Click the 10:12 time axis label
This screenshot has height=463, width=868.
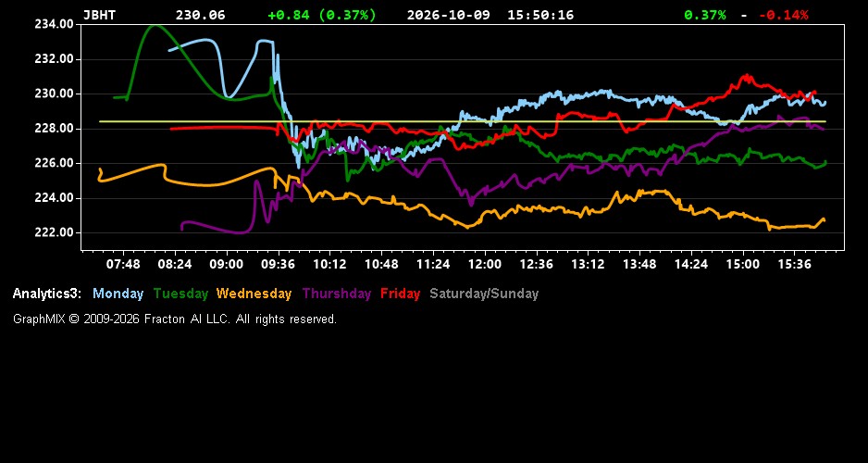click(329, 264)
